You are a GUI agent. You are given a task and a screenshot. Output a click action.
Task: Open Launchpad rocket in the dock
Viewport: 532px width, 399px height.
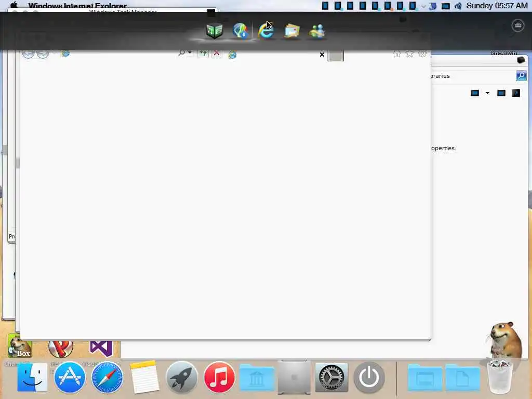182,377
